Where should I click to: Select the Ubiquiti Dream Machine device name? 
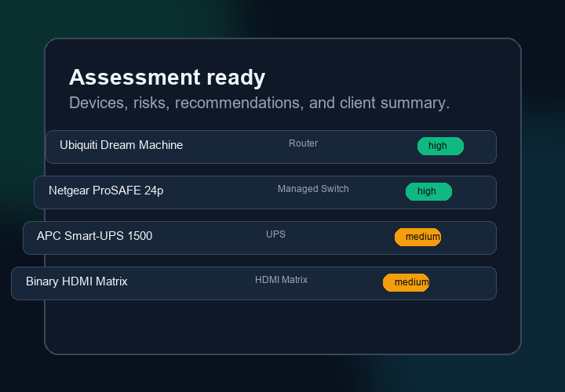tap(121, 145)
